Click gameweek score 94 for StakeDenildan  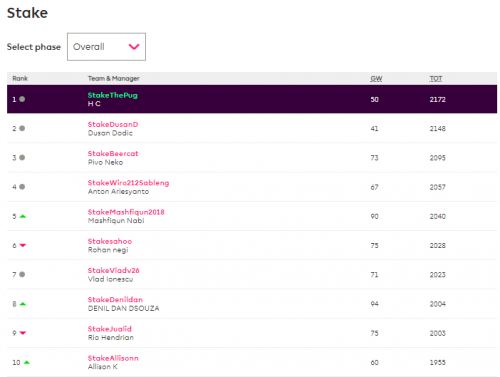click(x=374, y=304)
